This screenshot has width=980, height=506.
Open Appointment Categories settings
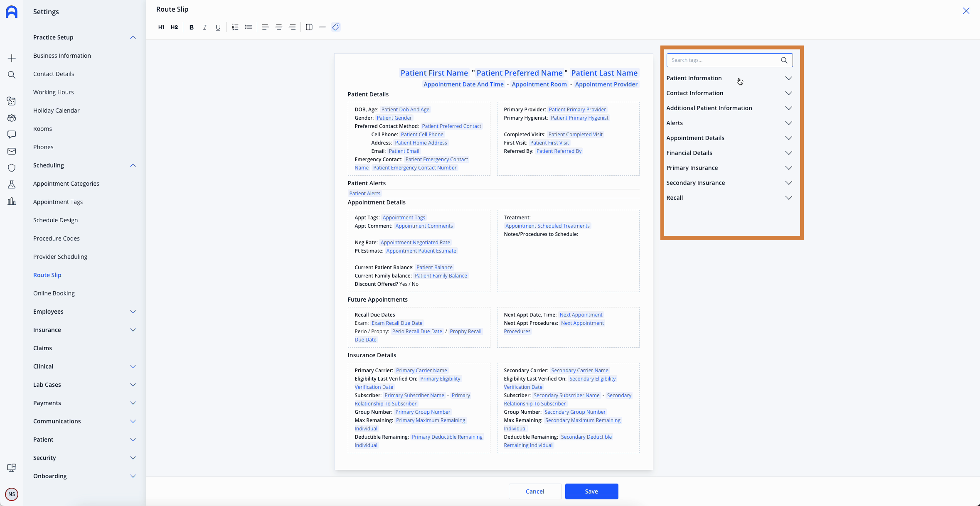point(66,184)
